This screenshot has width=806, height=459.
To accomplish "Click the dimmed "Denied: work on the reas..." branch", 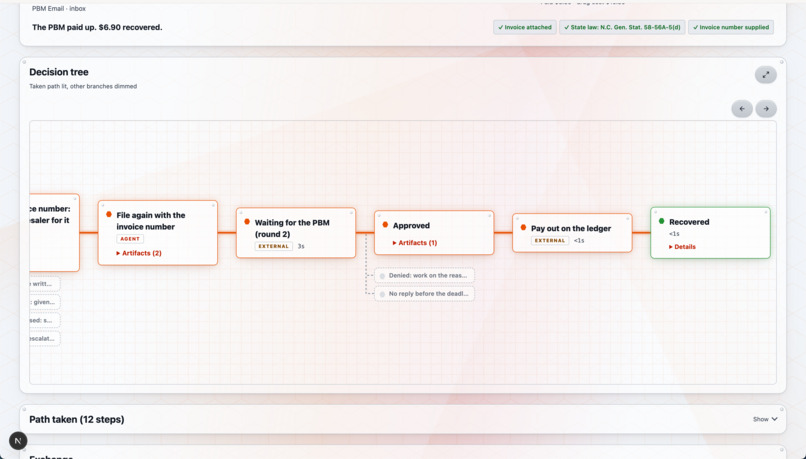I will 425,276.
